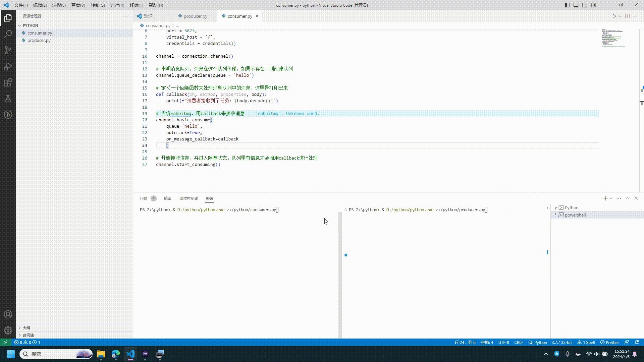
Task: Switch to the producer.py editor tab
Action: pos(196,16)
